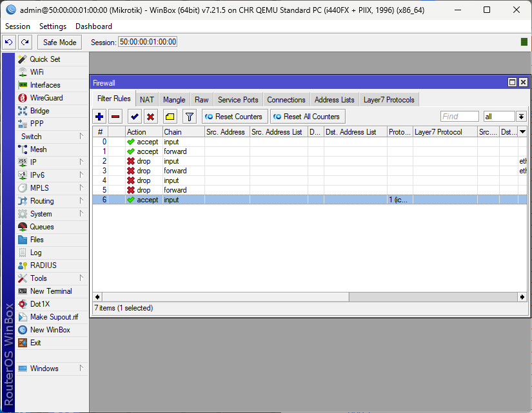
Task: Disable selected rule with red X icon
Action: pyautogui.click(x=150, y=117)
